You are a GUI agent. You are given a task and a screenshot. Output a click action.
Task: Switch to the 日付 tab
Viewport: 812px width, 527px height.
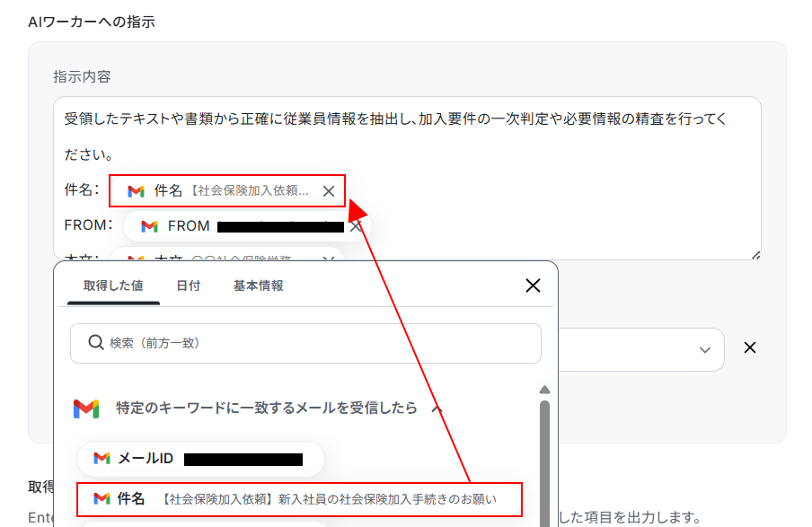pyautogui.click(x=189, y=285)
